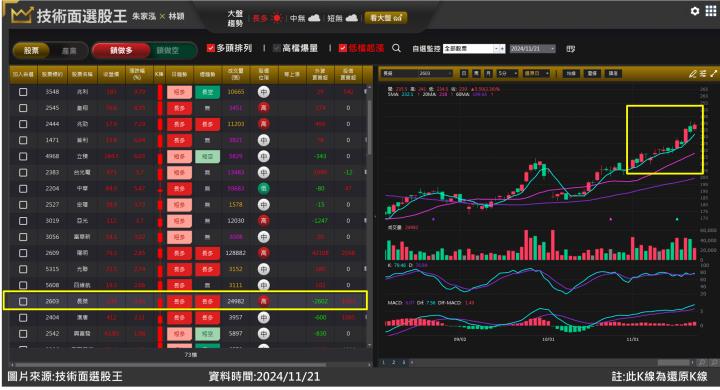Click the first chart toolbar button after divider
This screenshot has width=720, height=390.
(x=571, y=73)
